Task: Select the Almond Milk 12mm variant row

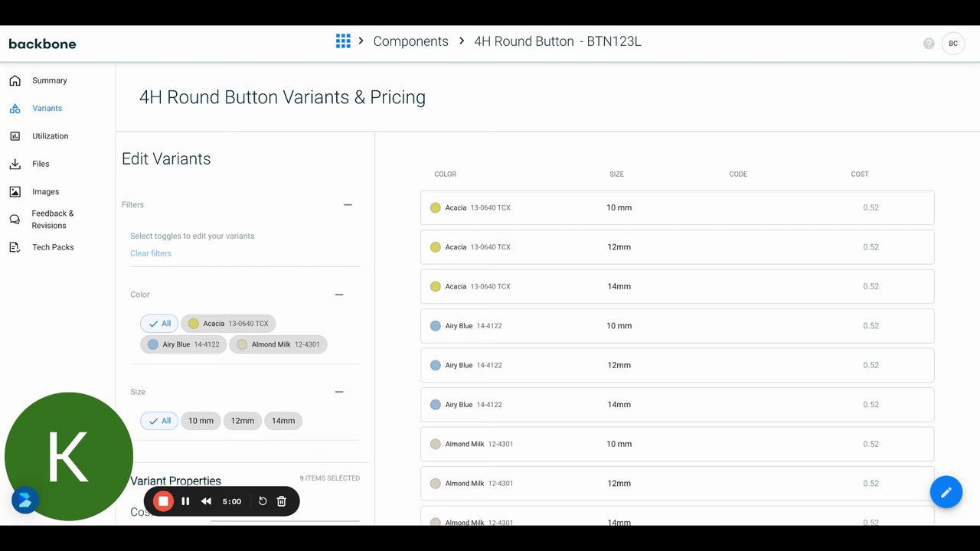Action: [677, 484]
